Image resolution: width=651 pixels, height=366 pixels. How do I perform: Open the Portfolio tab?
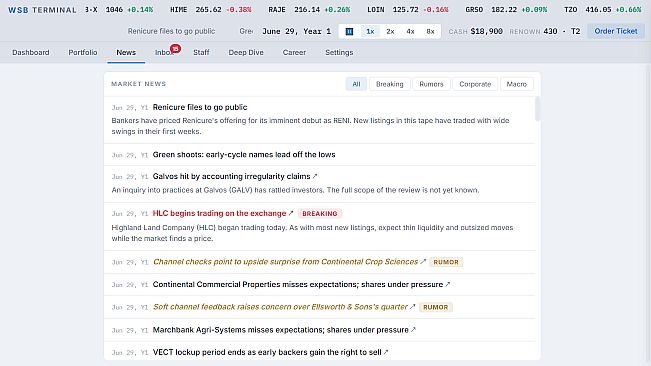coord(83,52)
